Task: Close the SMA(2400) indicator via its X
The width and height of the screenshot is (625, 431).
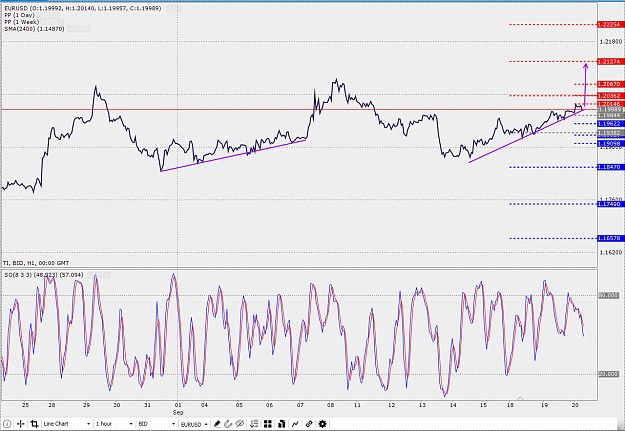Action: tap(87, 29)
